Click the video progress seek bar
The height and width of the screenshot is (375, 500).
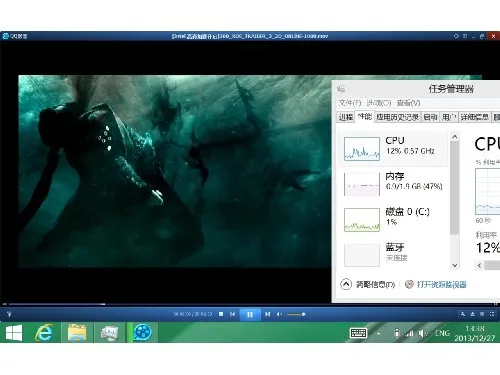click(250, 304)
